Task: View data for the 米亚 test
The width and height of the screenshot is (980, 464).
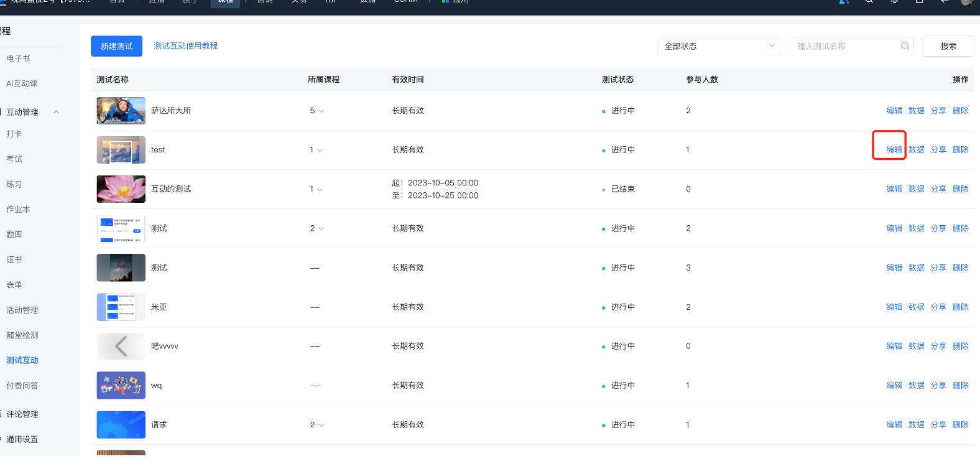Action: [x=917, y=307]
